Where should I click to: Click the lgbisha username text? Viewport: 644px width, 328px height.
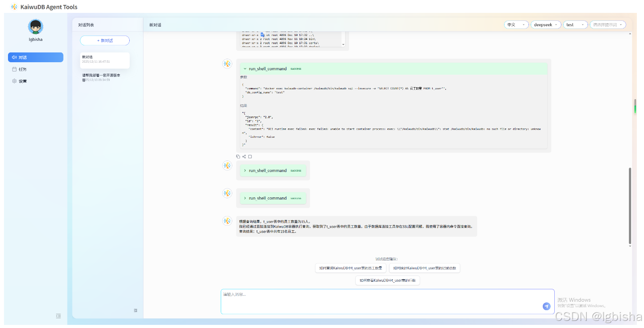click(36, 40)
